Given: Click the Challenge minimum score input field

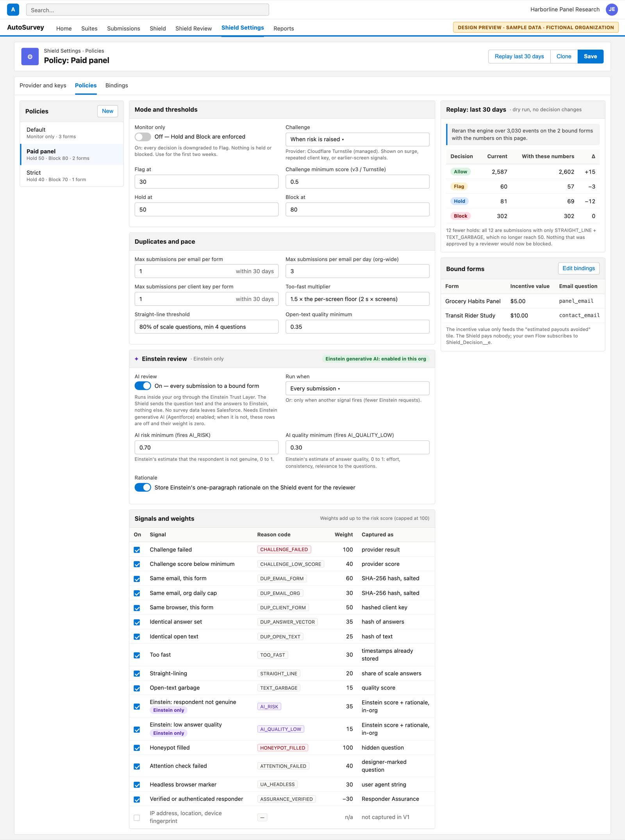Looking at the screenshot, I should tap(357, 182).
